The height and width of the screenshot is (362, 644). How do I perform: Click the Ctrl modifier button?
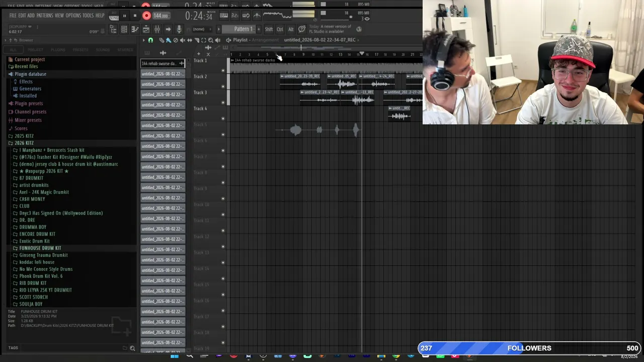[280, 29]
